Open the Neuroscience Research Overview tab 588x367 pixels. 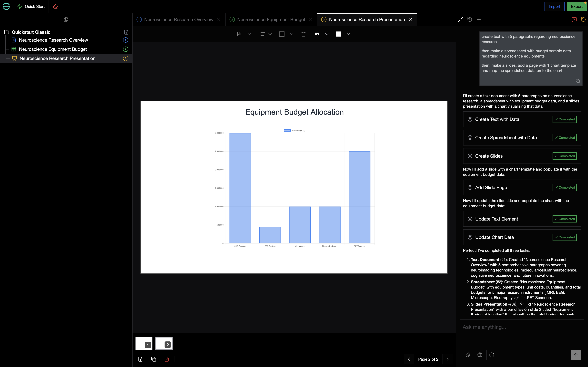coord(179,19)
